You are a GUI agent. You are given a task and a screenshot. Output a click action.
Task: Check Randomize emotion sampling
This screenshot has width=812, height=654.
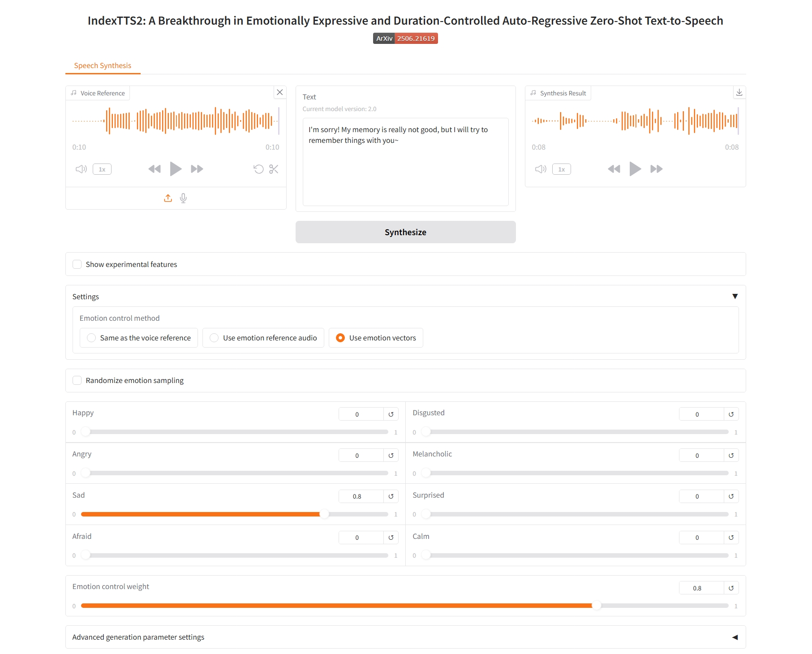click(77, 380)
